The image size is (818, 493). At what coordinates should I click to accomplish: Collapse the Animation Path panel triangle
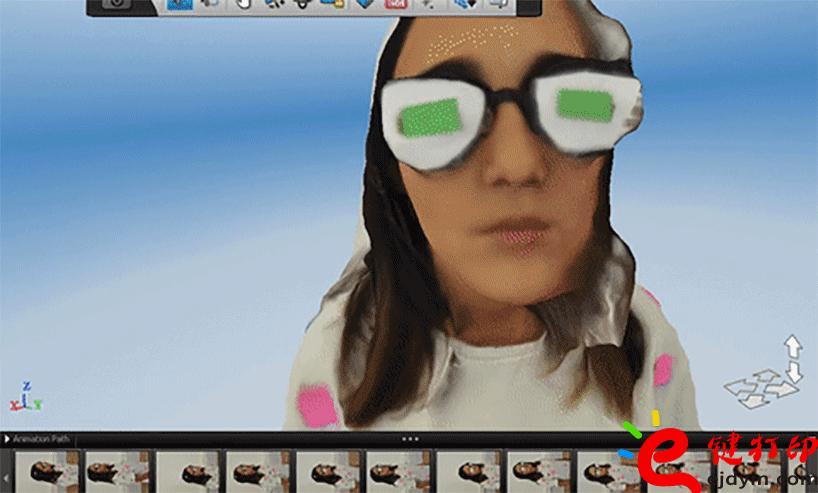coord(8,438)
